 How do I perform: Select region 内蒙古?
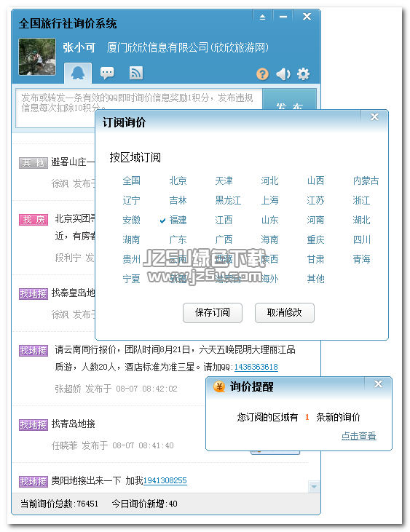366,180
